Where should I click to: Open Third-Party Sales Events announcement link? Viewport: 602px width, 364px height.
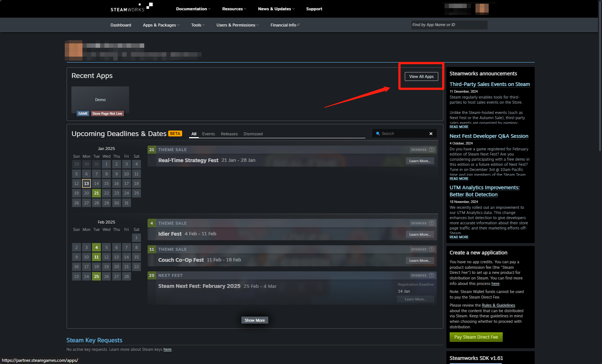[489, 84]
